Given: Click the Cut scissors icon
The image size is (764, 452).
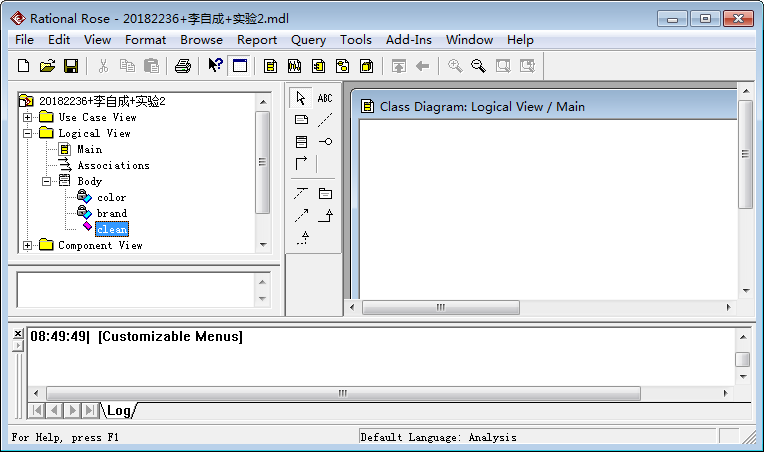Looking at the screenshot, I should click(103, 66).
